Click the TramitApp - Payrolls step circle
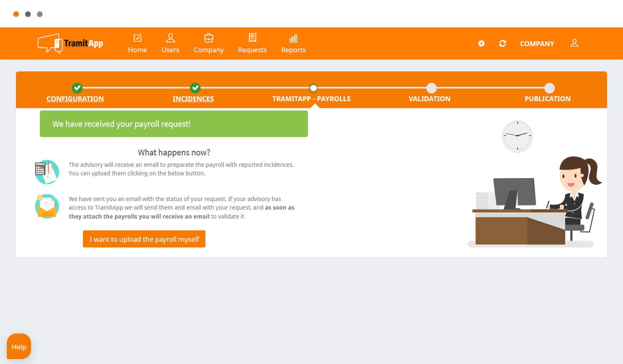The width and height of the screenshot is (623, 364). (313, 88)
